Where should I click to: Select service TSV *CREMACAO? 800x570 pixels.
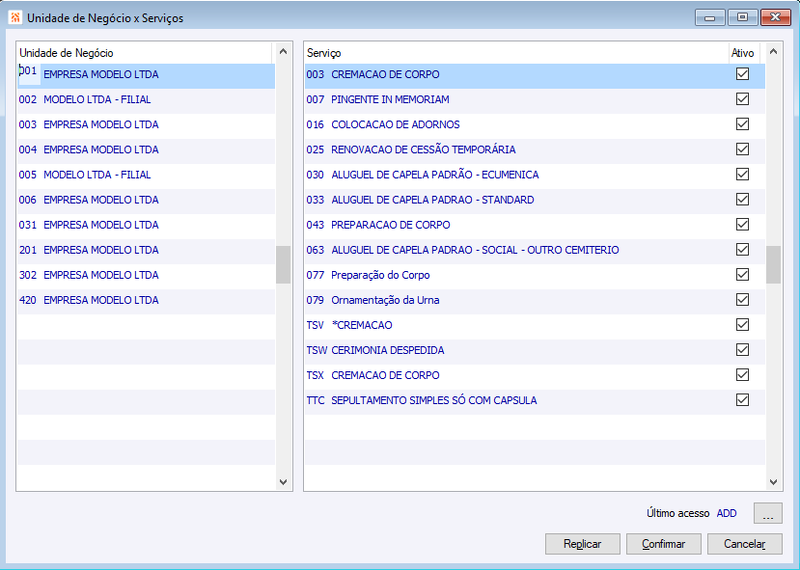coord(535,326)
